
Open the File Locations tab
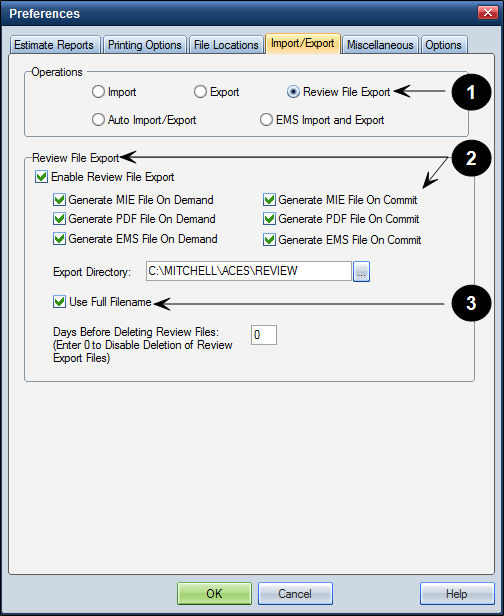[226, 45]
